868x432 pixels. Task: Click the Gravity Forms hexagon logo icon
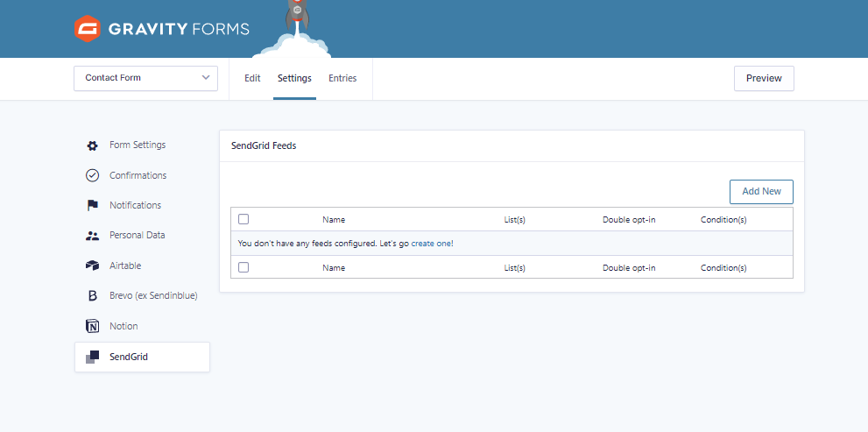click(88, 29)
